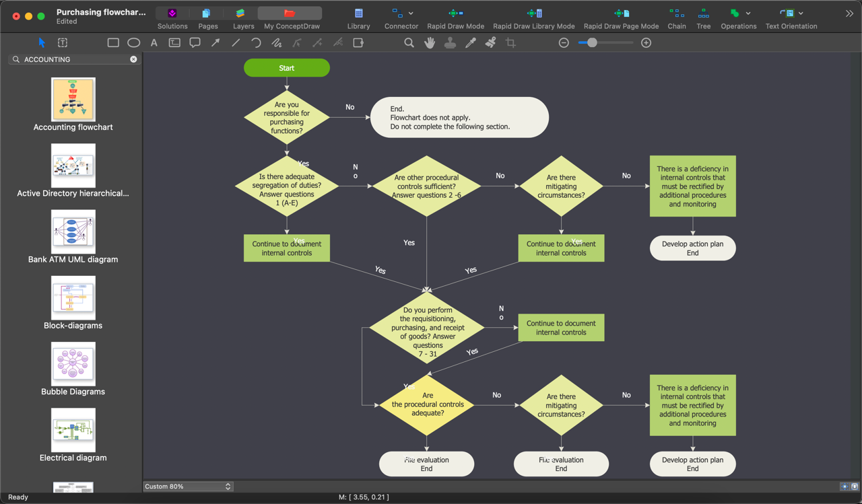Select the insert-shape page tool
862x504 pixels.
[x=358, y=42]
